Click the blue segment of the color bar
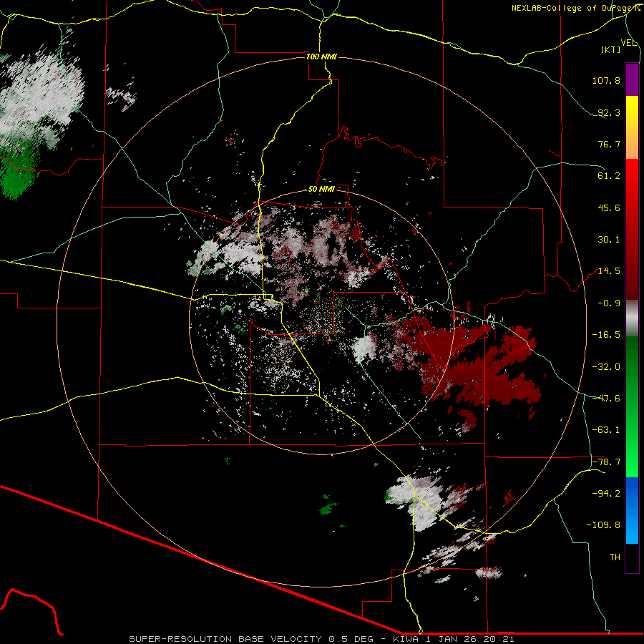Screen dimensions: 644x644 (x=632, y=510)
